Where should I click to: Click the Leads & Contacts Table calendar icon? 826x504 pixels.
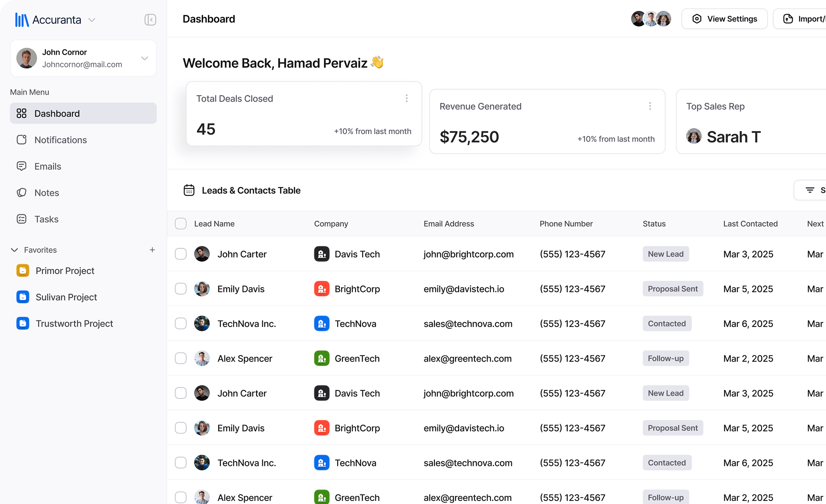(x=189, y=190)
